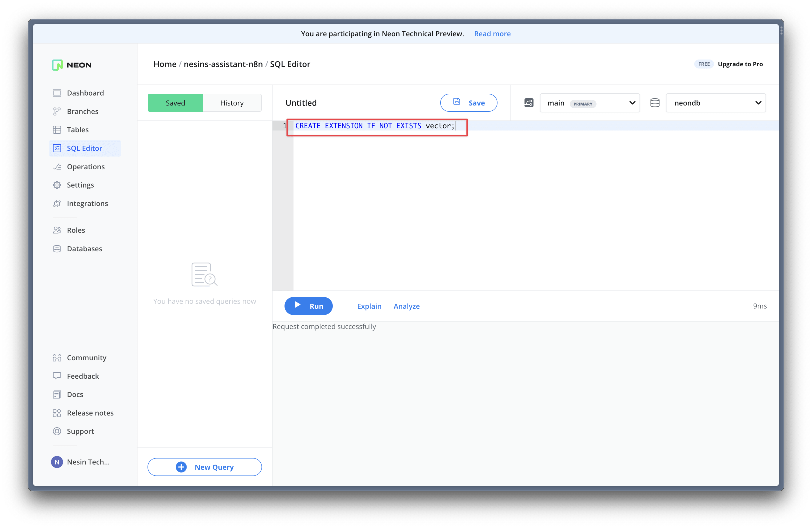Click the Tables grid icon
812x528 pixels.
57,129
